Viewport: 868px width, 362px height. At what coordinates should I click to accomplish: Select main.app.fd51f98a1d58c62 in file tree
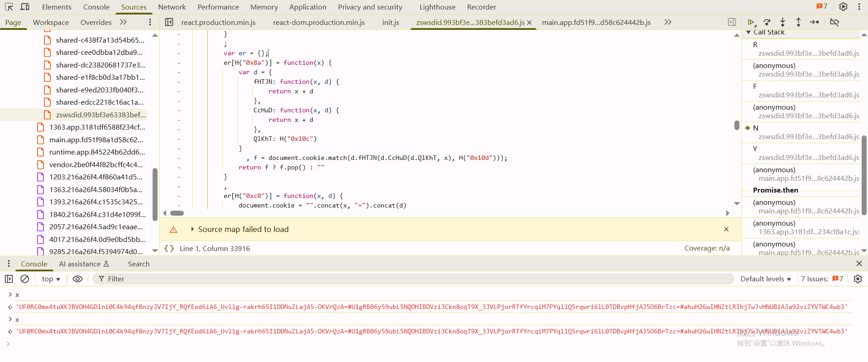[96, 140]
